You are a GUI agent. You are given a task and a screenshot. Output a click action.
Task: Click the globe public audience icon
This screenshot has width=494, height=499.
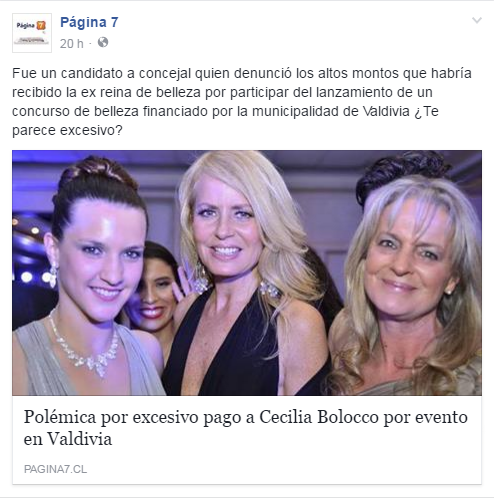103,42
